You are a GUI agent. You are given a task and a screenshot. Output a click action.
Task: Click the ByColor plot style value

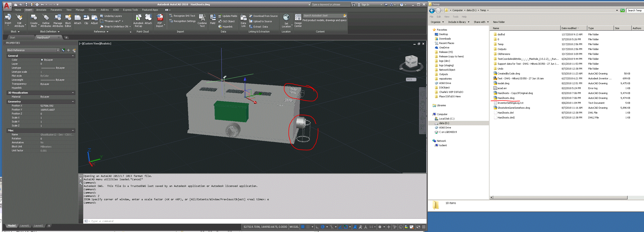[x=45, y=76]
